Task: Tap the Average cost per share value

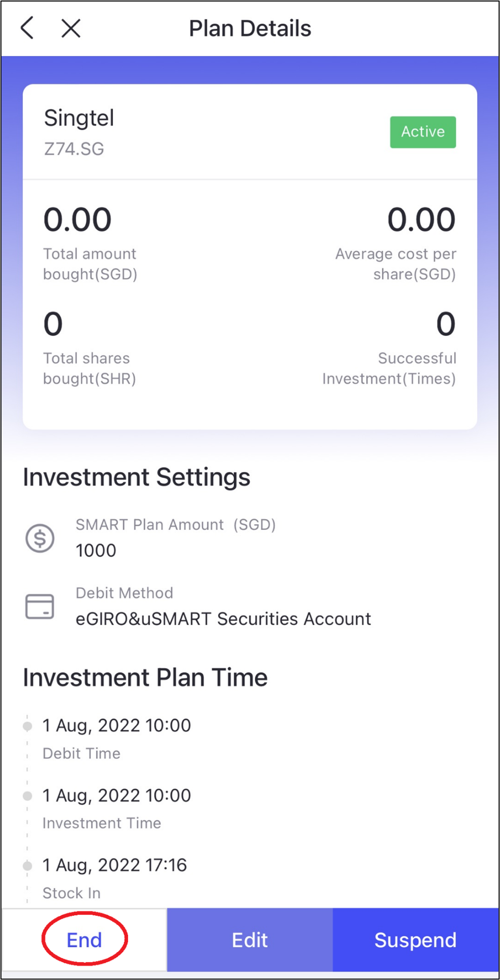Action: (x=421, y=220)
